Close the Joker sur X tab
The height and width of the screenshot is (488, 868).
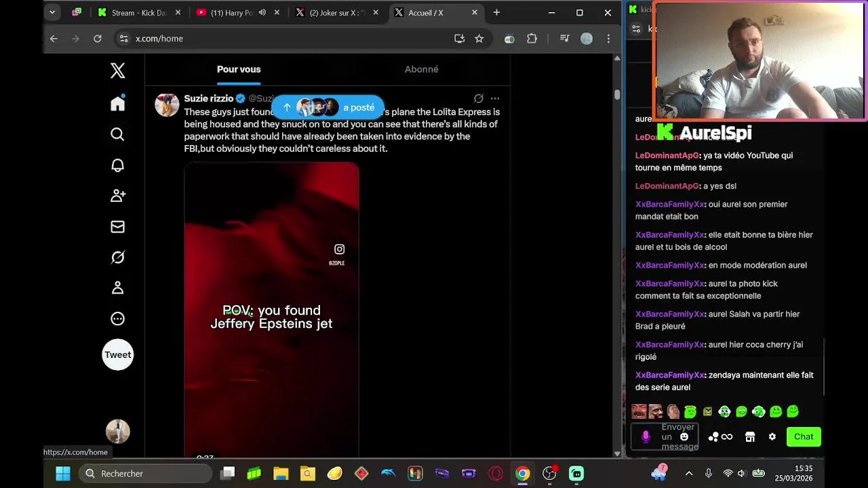tap(376, 12)
